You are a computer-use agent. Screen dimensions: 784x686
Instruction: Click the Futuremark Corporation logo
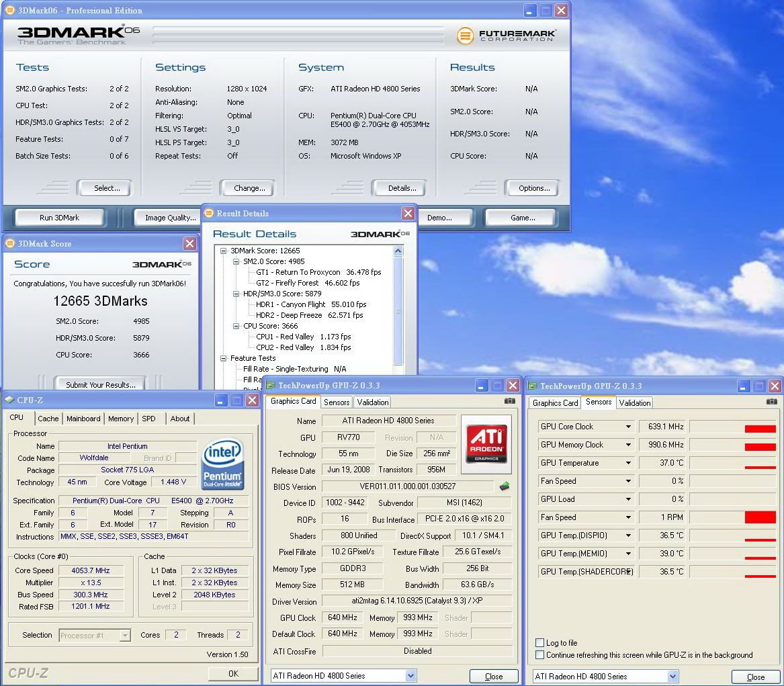click(x=506, y=36)
